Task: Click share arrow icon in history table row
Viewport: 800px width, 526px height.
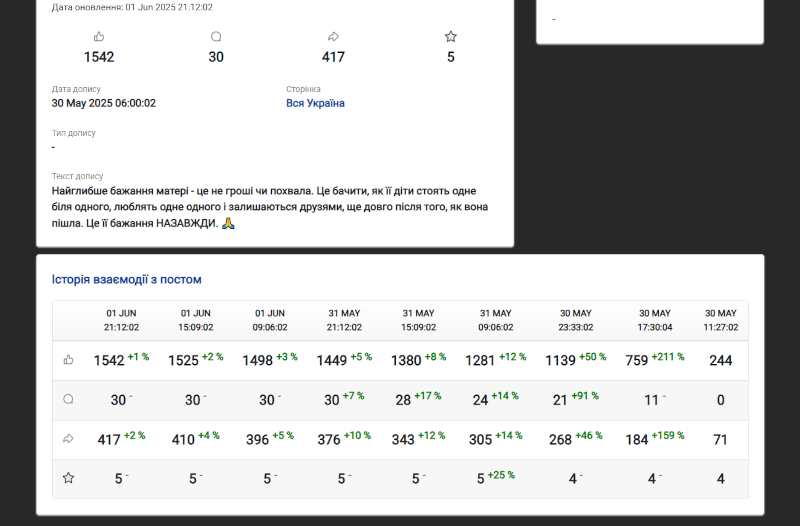Action: coord(69,438)
